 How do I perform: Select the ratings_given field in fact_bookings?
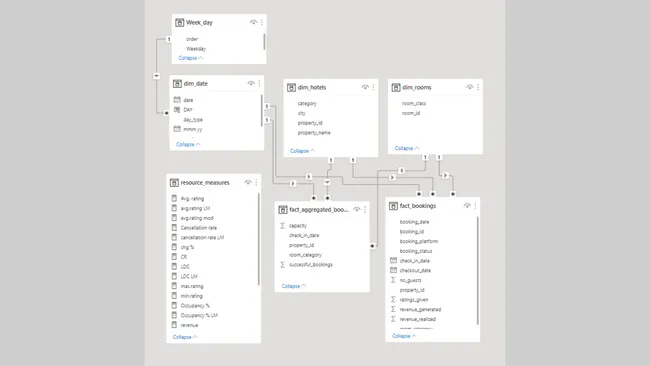tap(414, 300)
